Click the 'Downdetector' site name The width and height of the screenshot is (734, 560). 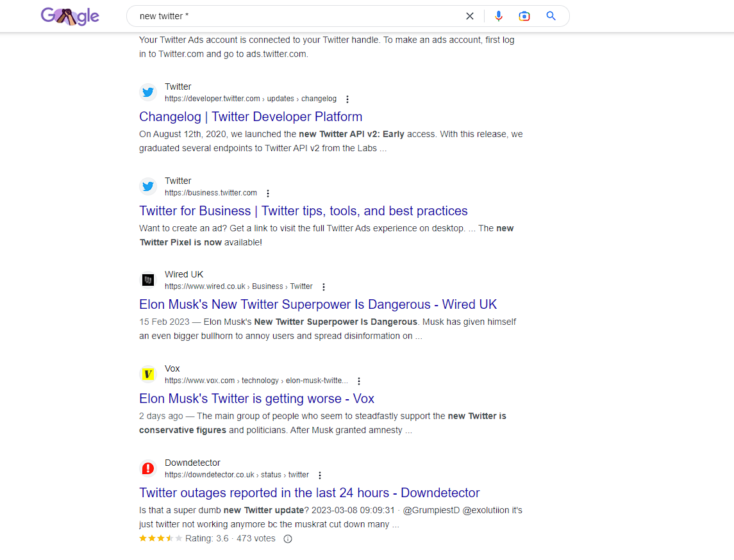tap(192, 462)
